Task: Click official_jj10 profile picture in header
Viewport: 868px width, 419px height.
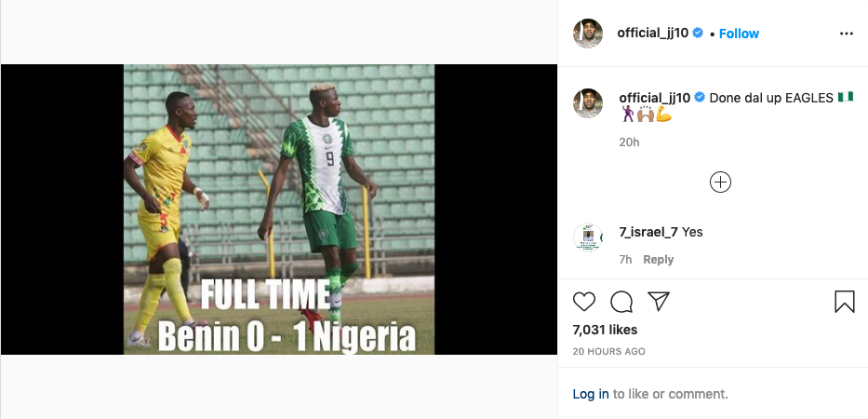Action: click(588, 33)
